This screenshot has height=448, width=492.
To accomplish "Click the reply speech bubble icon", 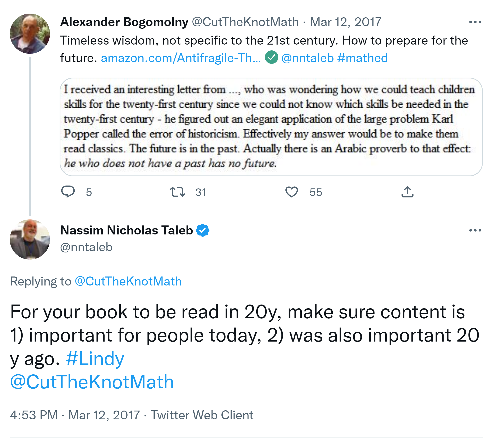I will [x=68, y=192].
